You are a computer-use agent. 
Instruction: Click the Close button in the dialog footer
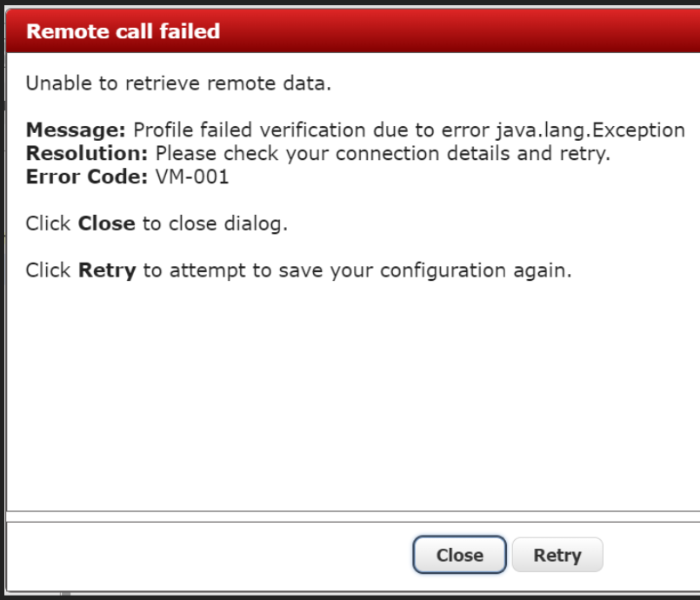click(x=459, y=555)
